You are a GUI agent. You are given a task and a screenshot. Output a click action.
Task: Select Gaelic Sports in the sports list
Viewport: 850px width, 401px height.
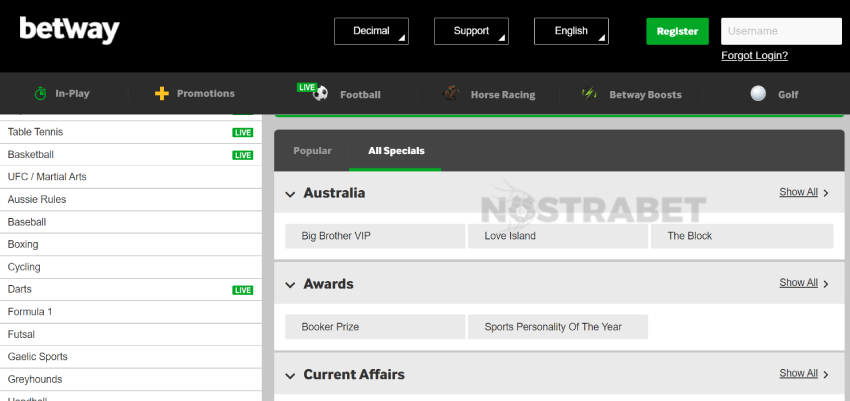pyautogui.click(x=131, y=357)
